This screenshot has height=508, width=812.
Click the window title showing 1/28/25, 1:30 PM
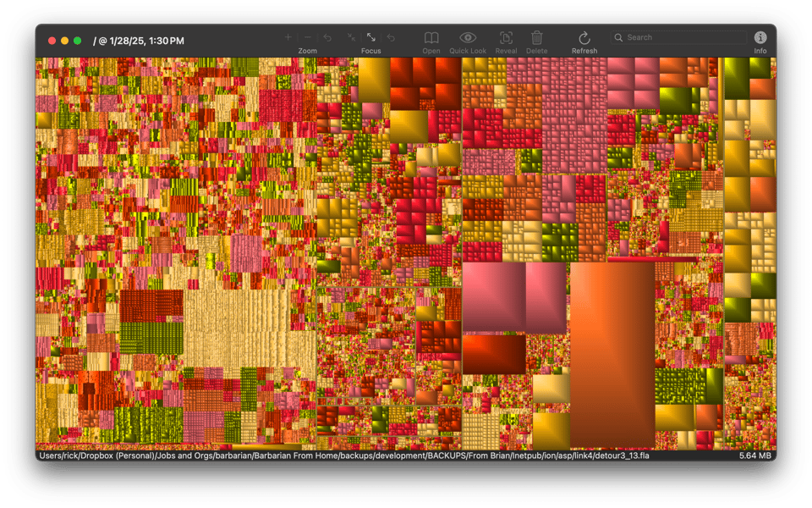[x=138, y=41]
